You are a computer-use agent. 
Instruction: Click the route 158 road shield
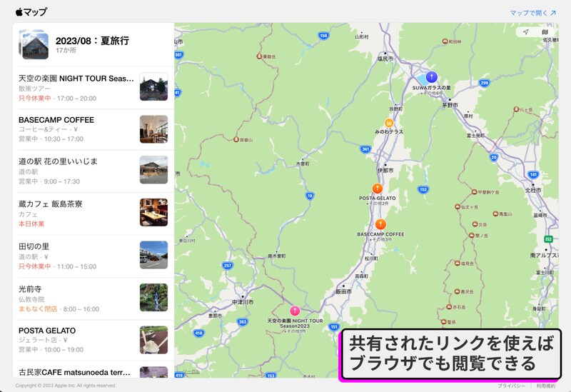323,35
